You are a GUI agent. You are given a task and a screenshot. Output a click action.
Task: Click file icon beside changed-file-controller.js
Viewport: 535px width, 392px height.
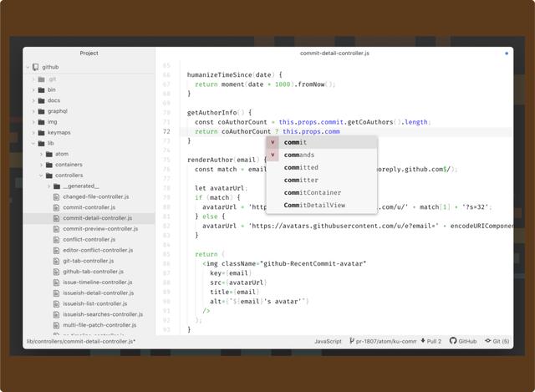pos(56,197)
